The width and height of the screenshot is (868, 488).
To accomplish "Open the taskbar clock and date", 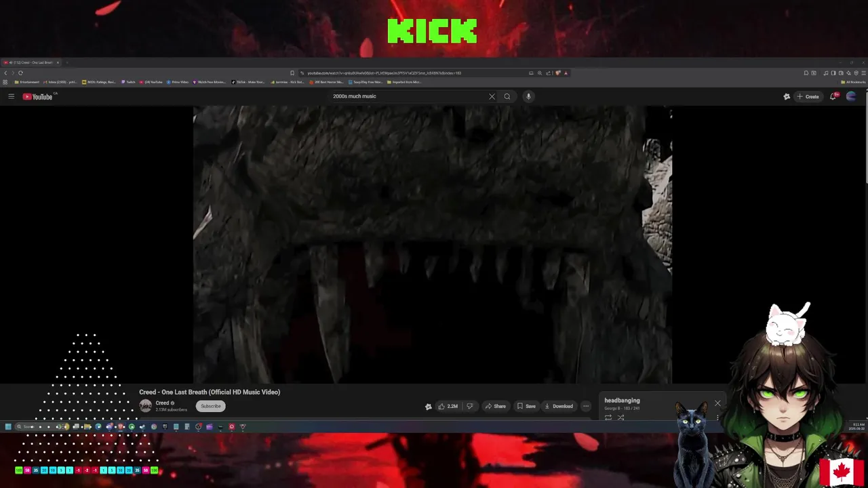I will point(858,426).
